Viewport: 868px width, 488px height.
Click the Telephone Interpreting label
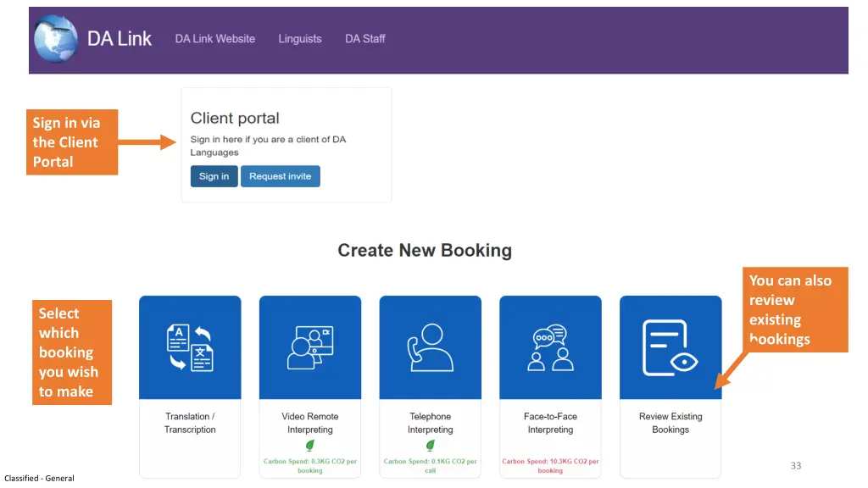click(x=430, y=423)
